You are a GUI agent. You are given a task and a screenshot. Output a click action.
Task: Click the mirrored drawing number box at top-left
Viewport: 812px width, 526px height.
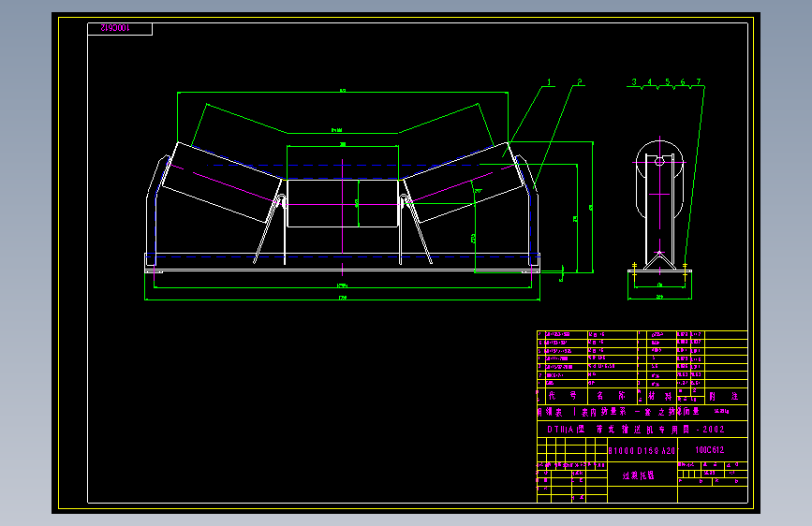click(120, 28)
